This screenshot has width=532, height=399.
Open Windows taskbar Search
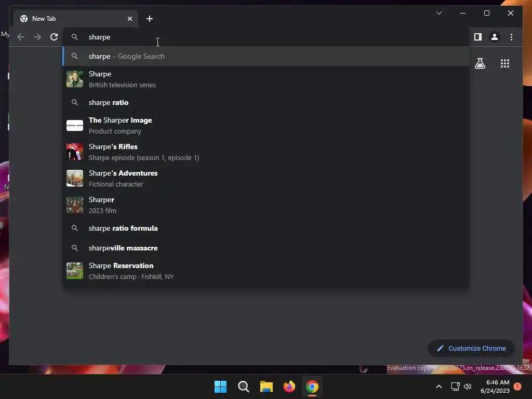tap(243, 387)
